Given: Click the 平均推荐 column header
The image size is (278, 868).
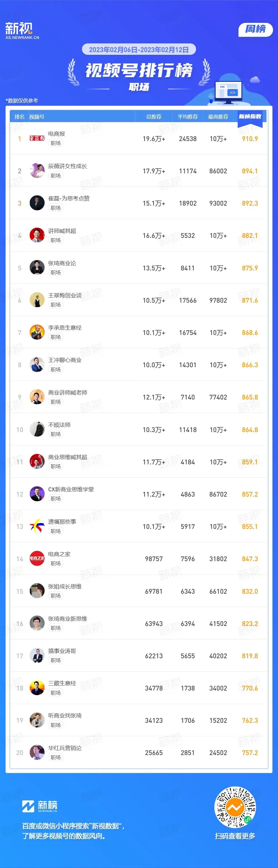Looking at the screenshot, I should (187, 117).
